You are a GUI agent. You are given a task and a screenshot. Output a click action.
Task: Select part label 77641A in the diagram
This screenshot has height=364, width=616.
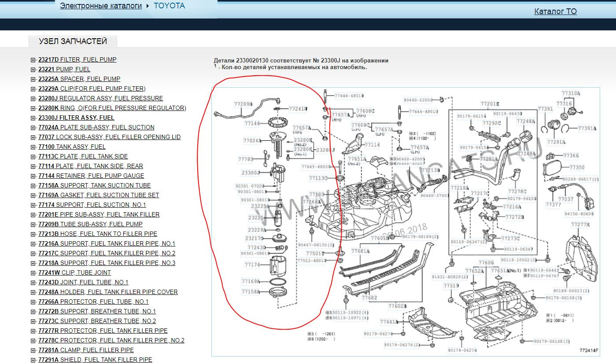coord(389,322)
